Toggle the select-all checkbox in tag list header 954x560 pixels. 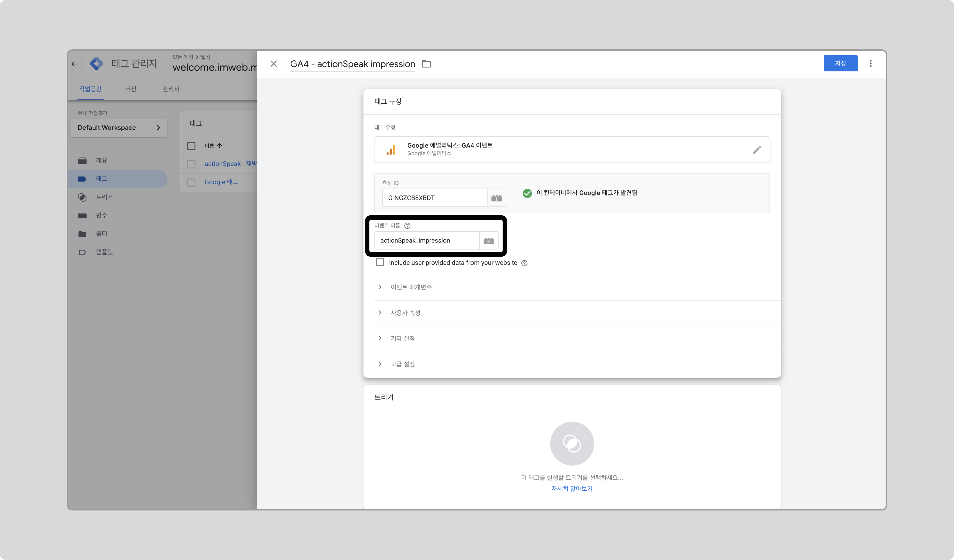pos(191,146)
